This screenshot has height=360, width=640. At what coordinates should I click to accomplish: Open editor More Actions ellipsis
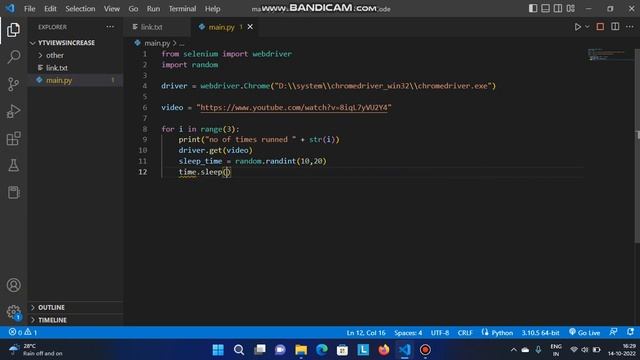tap(630, 27)
